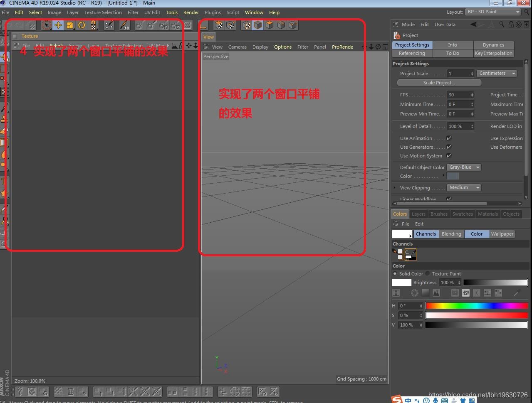Click the color mixer sliders icon

487,293
